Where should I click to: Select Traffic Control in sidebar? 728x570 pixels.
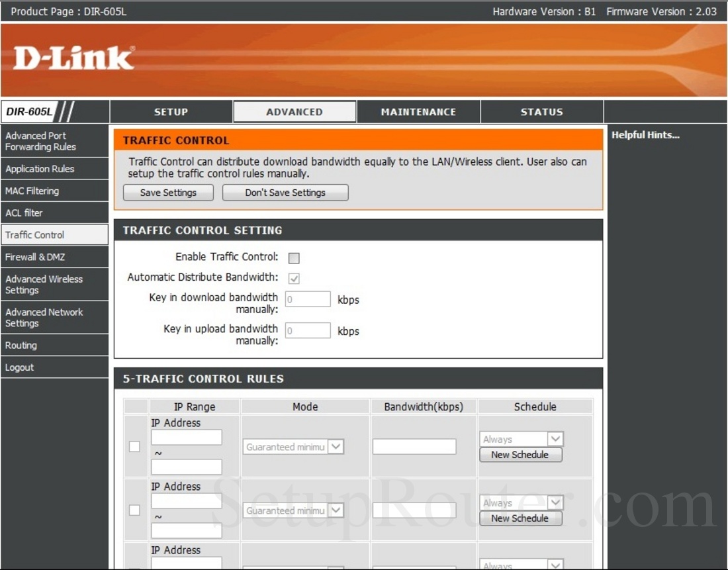coord(54,235)
